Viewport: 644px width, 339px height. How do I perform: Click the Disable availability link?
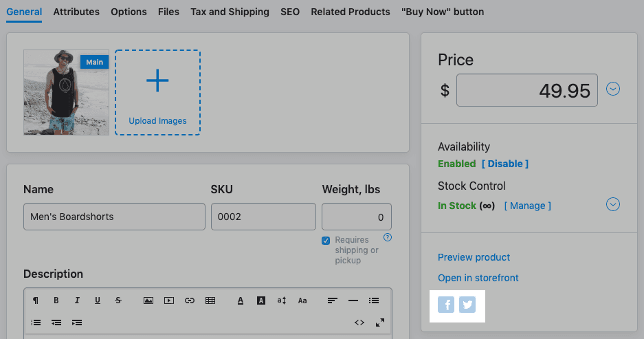pyautogui.click(x=505, y=164)
